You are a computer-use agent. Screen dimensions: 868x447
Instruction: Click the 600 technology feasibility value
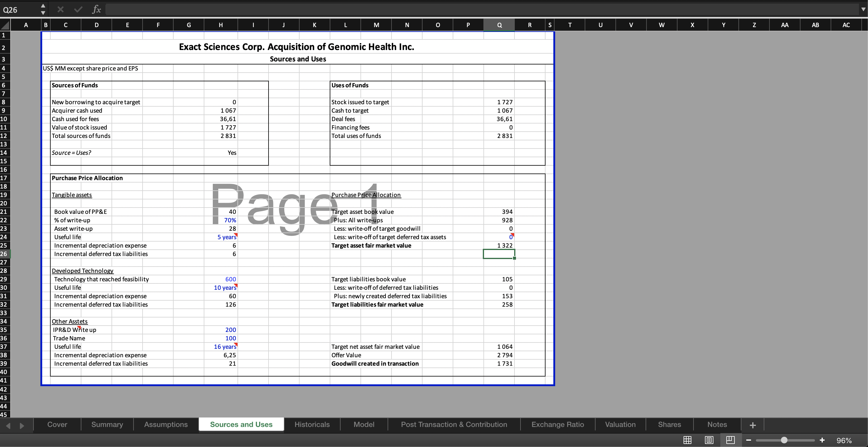tap(221, 279)
